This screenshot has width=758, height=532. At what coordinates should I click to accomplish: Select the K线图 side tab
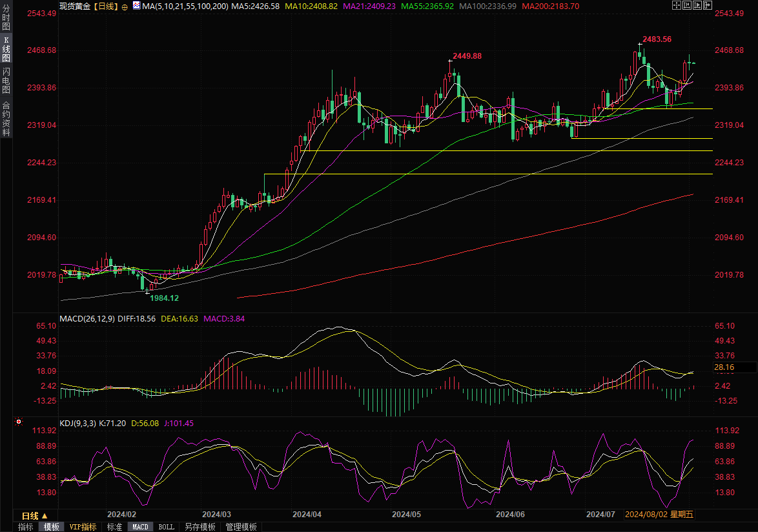click(6, 49)
